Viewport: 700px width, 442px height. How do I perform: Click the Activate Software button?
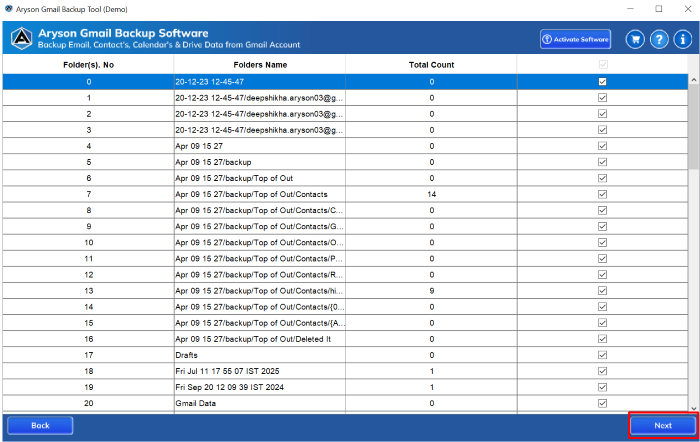(575, 39)
